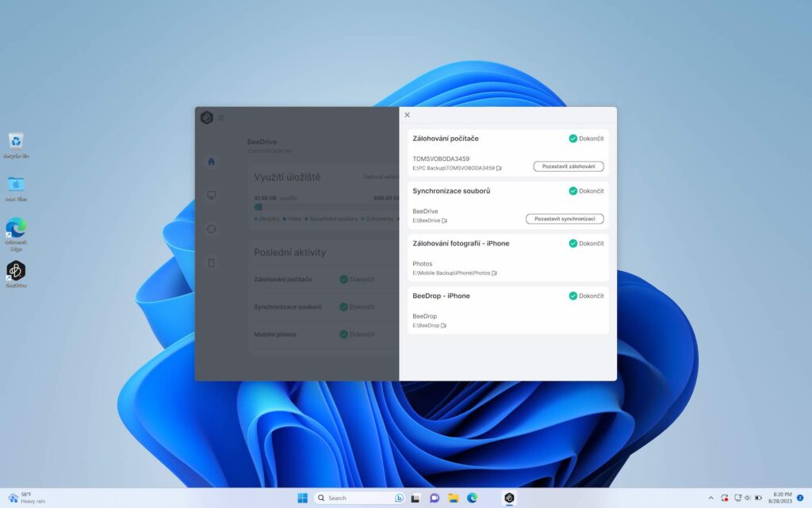Click Pozastavit synchronizaci button
This screenshot has width=812, height=508.
point(565,219)
